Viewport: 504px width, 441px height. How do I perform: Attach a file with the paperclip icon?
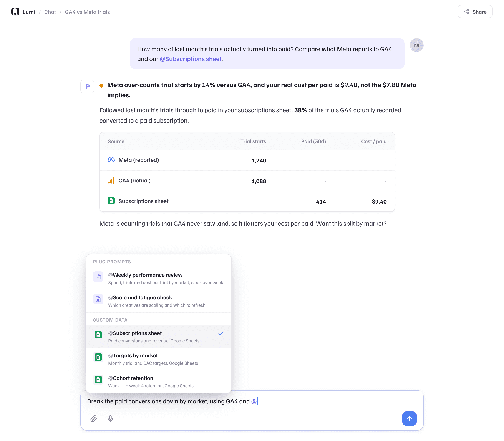click(x=94, y=419)
